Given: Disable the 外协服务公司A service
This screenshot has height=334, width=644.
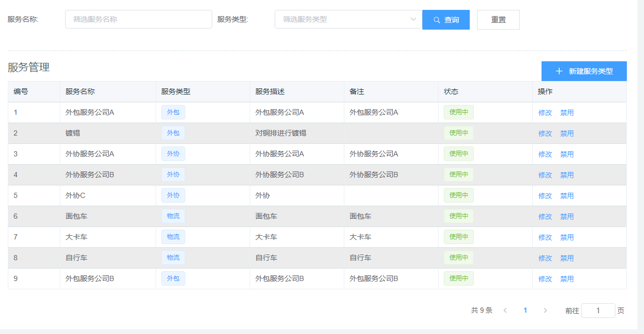Looking at the screenshot, I should click(x=567, y=154).
